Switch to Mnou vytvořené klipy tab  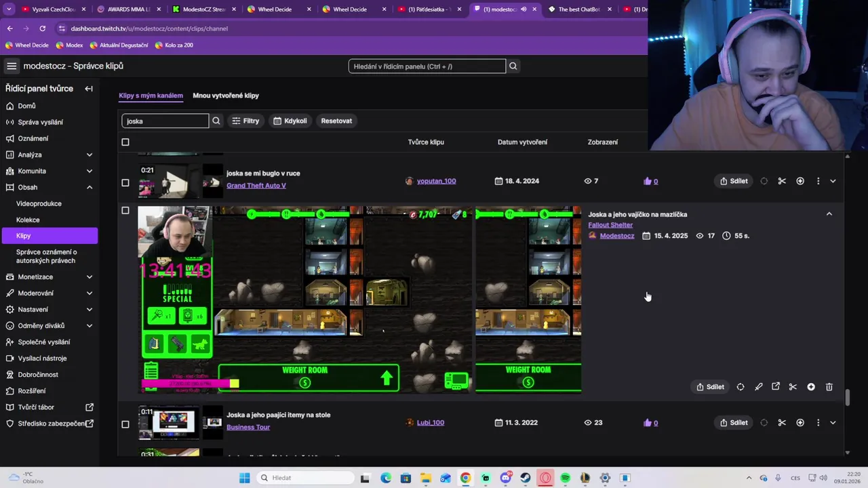226,96
